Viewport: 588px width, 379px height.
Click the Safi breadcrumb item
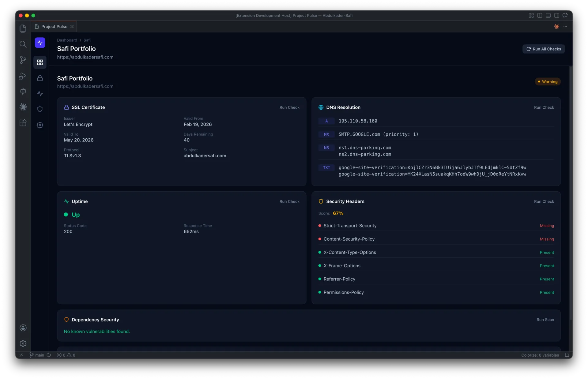[x=87, y=40]
